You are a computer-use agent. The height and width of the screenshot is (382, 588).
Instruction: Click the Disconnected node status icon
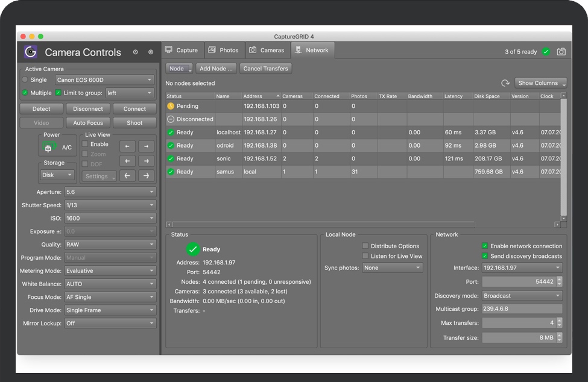[171, 119]
